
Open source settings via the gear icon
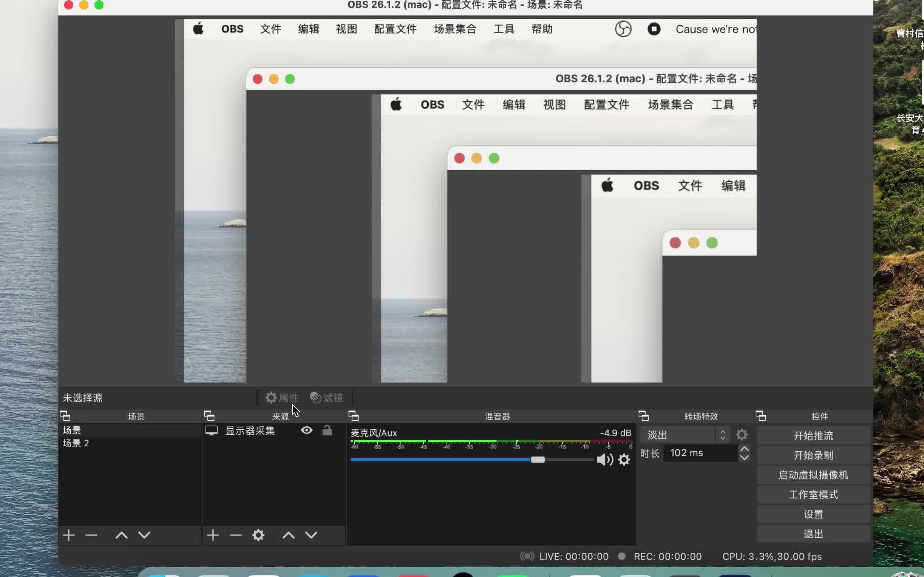(258, 535)
